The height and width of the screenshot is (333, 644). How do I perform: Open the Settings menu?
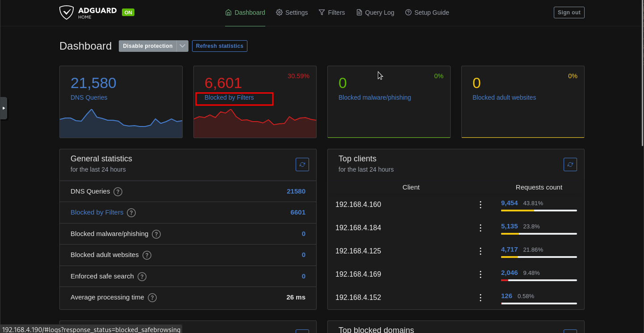click(292, 13)
